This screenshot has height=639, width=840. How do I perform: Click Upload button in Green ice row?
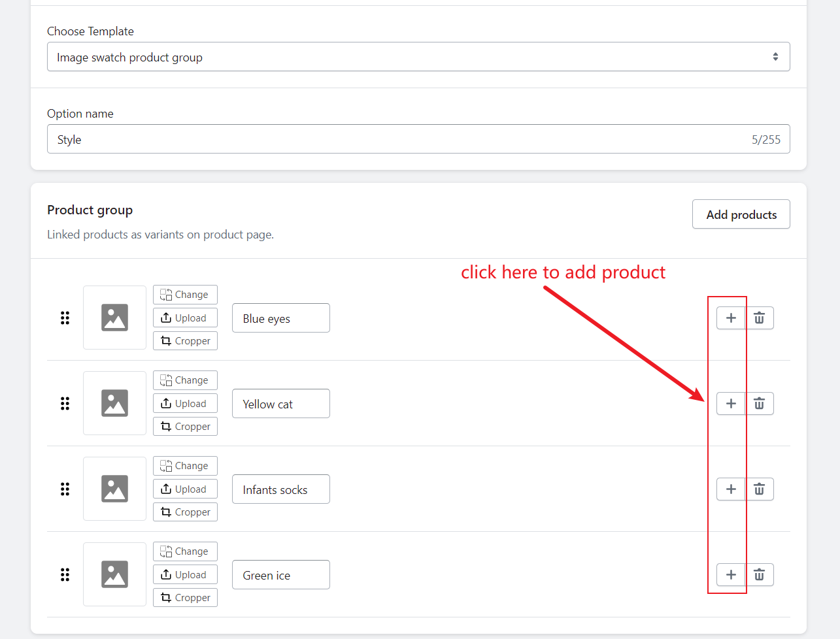coord(185,575)
